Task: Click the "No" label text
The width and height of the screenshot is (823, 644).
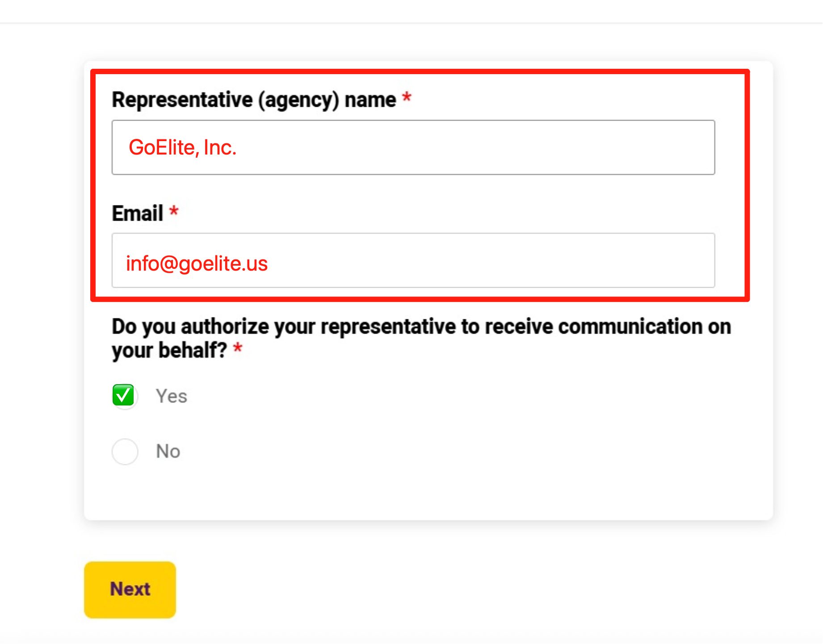Action: 168,452
